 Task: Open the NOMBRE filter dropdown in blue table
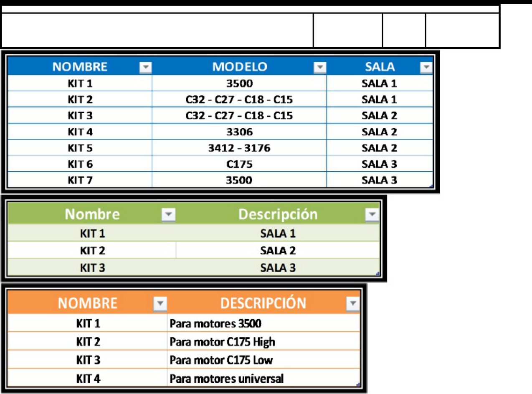(x=145, y=68)
